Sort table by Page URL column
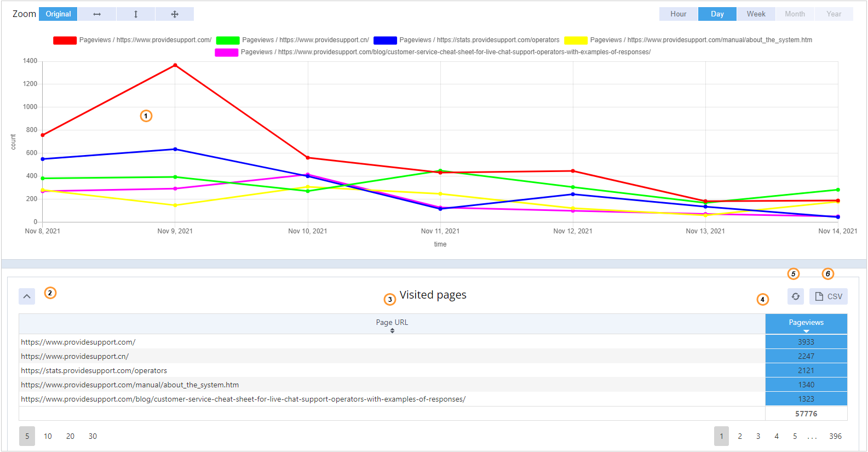 [392, 324]
